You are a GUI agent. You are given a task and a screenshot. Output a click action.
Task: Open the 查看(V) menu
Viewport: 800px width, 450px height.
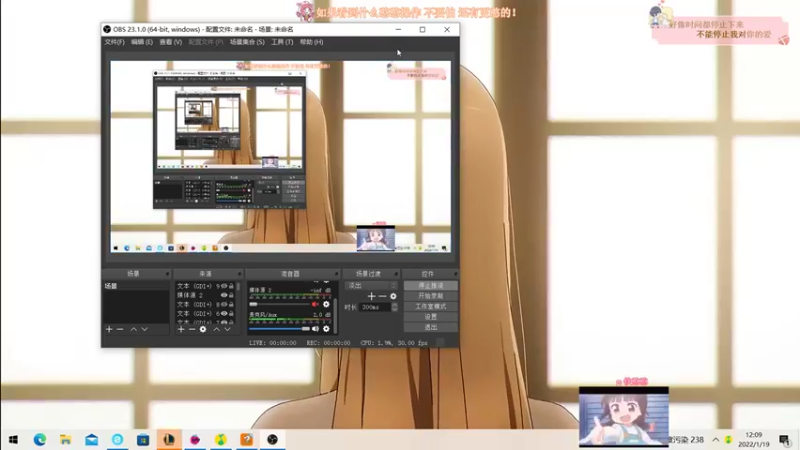pos(170,42)
